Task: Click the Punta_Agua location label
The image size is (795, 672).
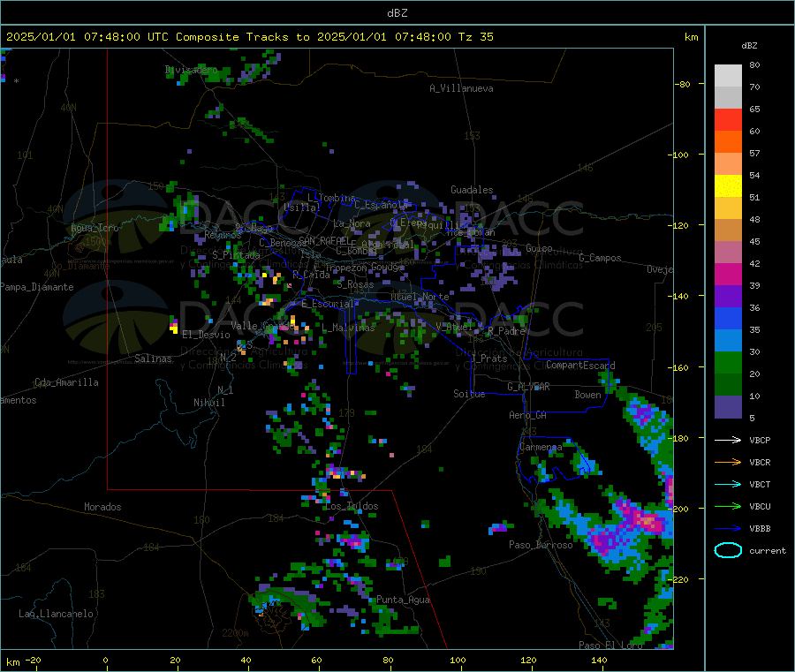Action: [x=403, y=600]
